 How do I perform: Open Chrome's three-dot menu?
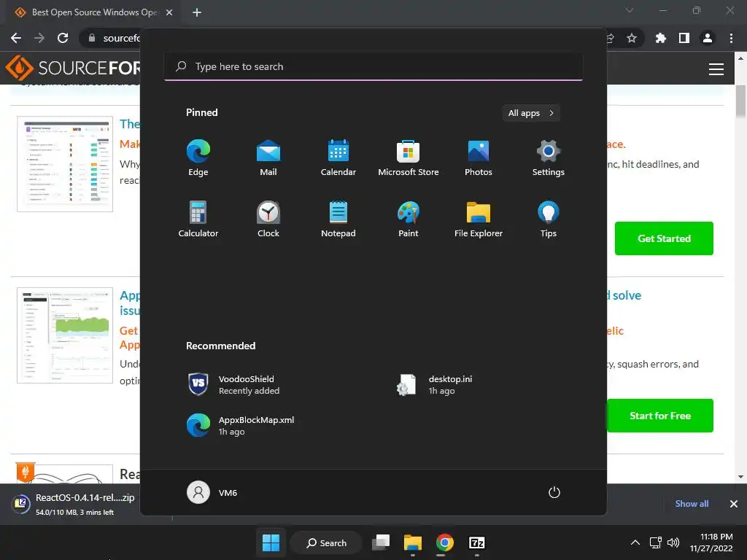pos(731,38)
